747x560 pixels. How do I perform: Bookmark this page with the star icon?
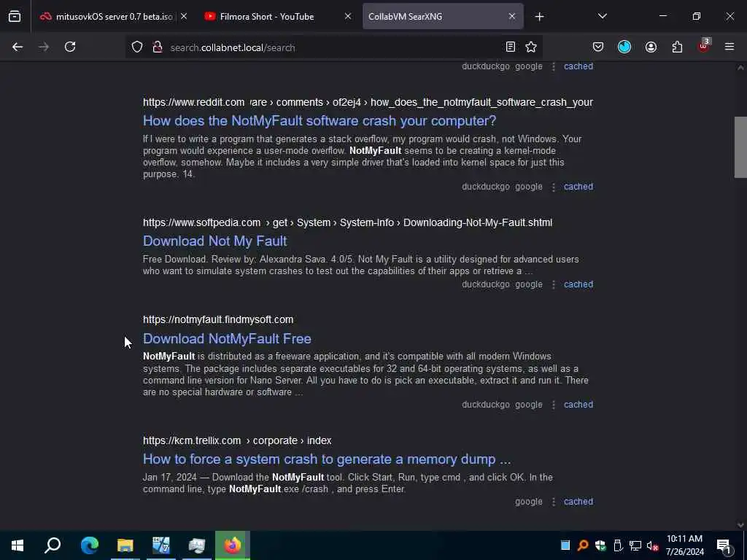531,47
